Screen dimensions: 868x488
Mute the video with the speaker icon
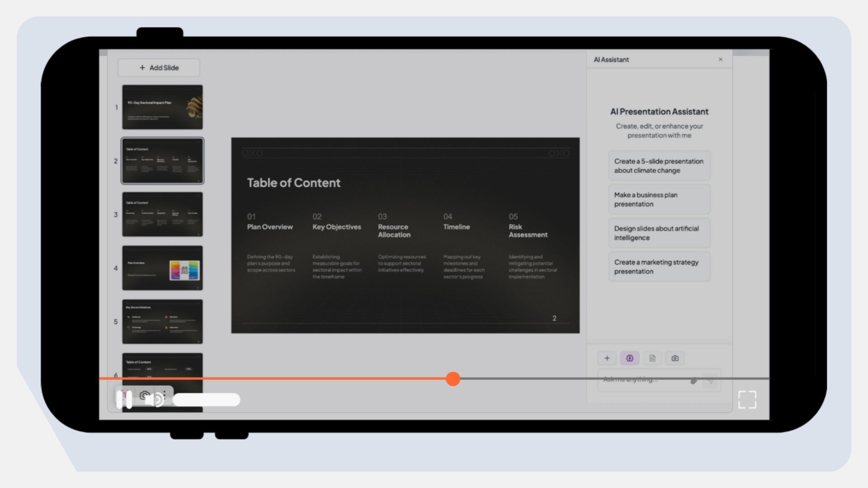[155, 399]
